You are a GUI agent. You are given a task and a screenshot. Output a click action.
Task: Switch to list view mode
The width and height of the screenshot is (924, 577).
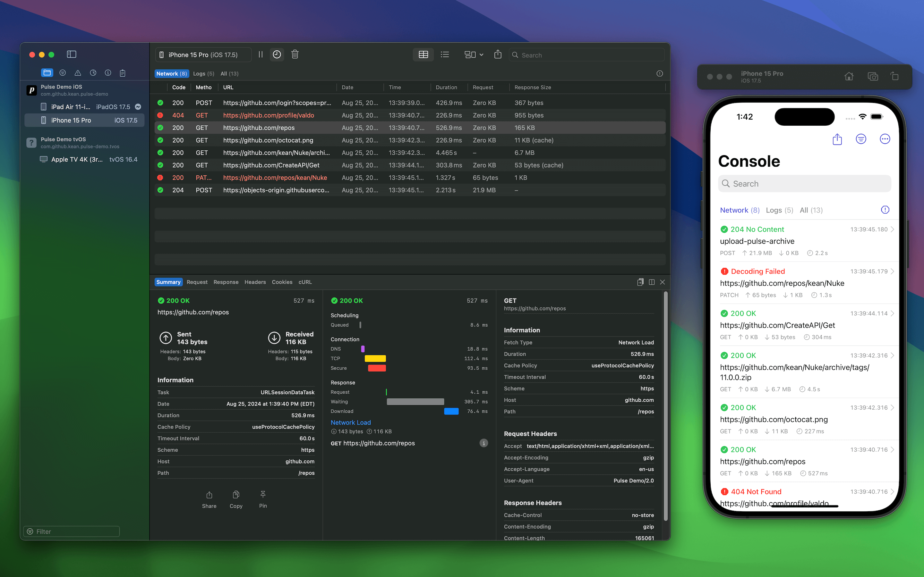click(444, 54)
